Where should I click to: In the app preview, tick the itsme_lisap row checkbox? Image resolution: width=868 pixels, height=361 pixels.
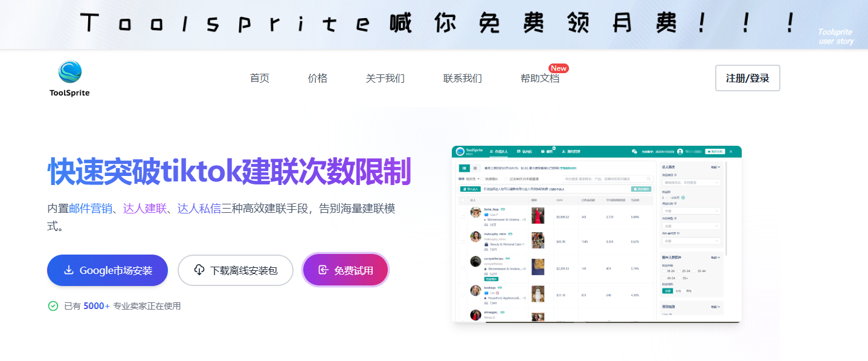coord(463,217)
